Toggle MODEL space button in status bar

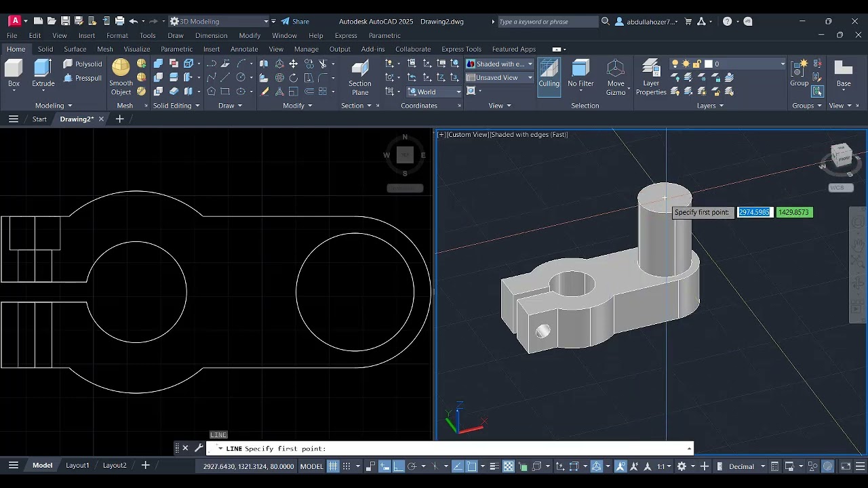(x=311, y=466)
